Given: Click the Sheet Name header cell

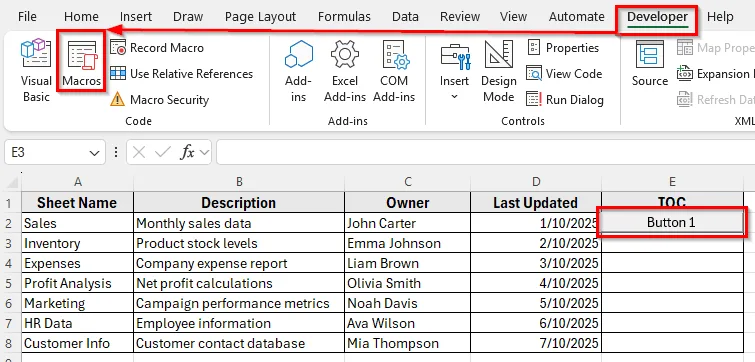Looking at the screenshot, I should click(77, 202).
